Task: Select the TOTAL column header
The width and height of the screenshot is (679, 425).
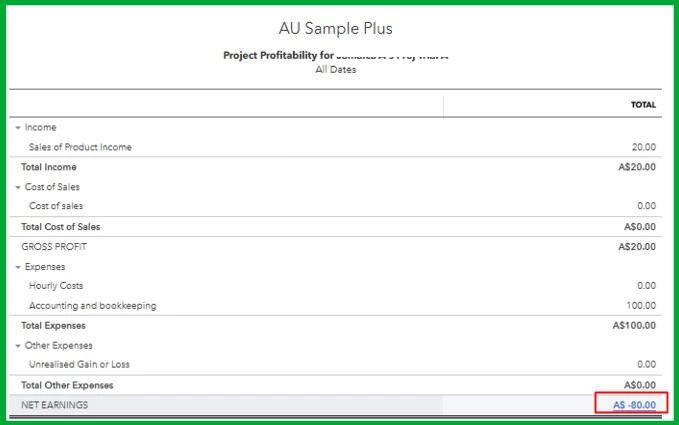Action: 643,105
